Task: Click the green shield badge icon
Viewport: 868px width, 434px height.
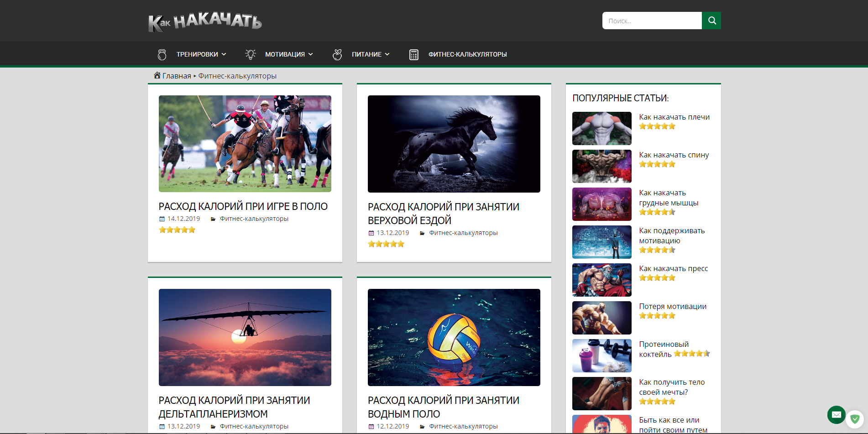Action: 855,418
